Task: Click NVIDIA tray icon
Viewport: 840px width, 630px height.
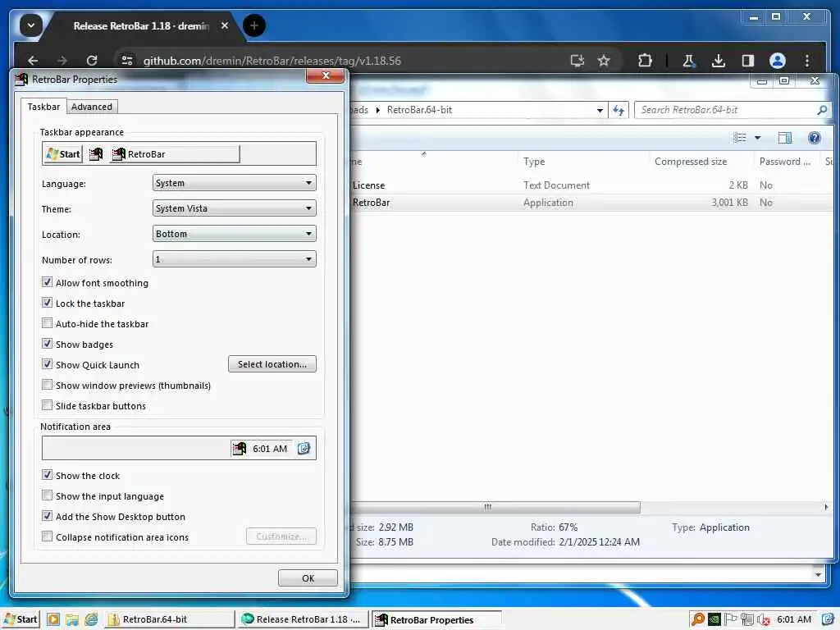Action: click(714, 619)
